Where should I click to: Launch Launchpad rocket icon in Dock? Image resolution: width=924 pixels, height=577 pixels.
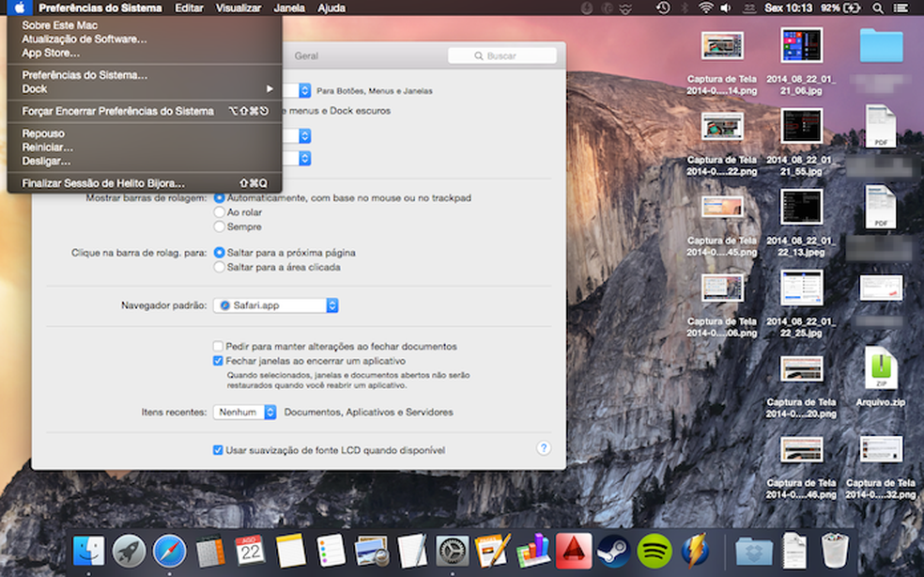[x=129, y=552]
